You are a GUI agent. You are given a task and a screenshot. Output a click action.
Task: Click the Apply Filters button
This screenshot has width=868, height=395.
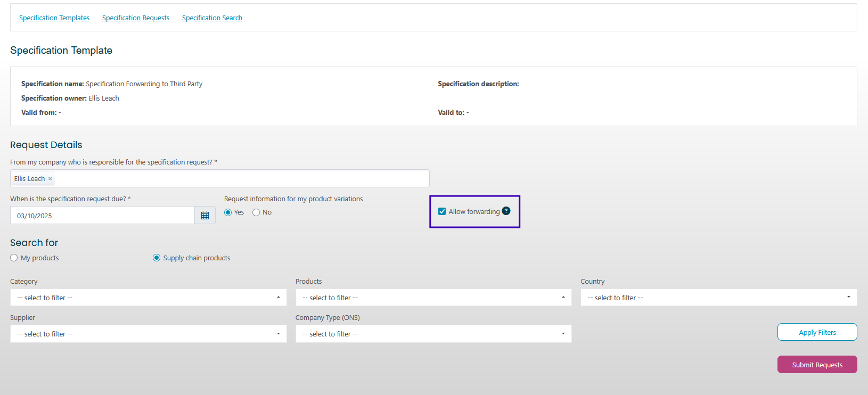pos(817,332)
